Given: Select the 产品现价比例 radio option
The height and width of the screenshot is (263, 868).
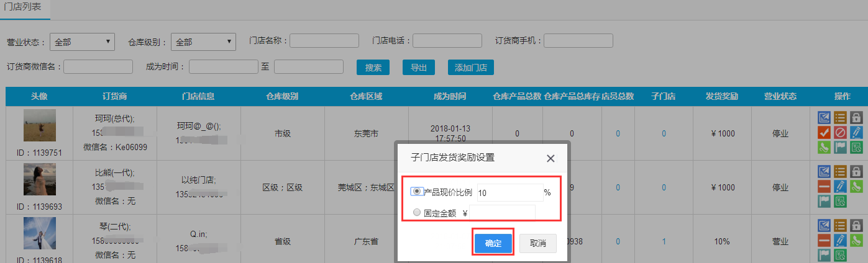Looking at the screenshot, I should click(418, 192).
